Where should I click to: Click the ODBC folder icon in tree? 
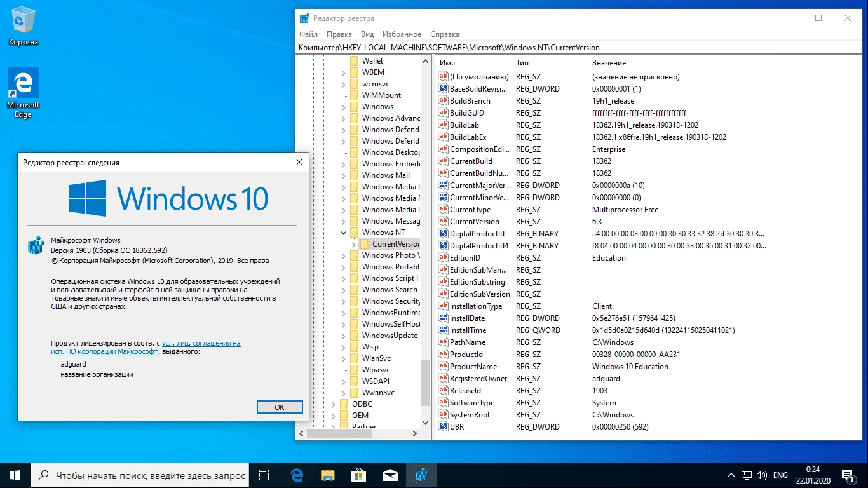click(344, 403)
